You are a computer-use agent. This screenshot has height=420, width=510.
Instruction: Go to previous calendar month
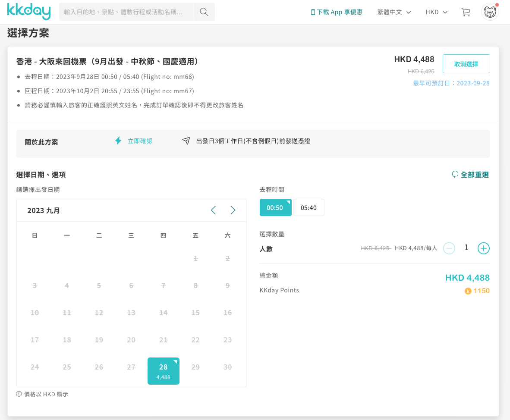[213, 210]
